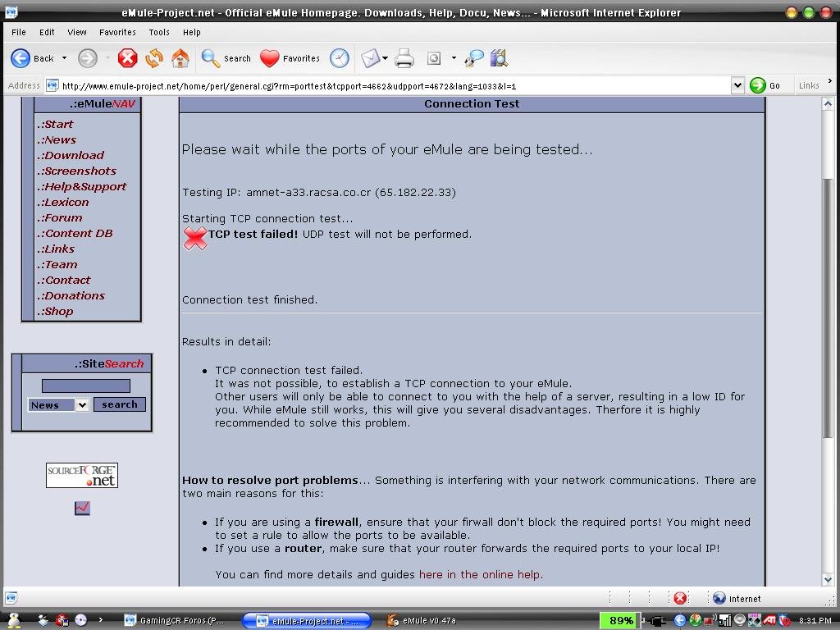
Task: Open the News category dropdown in SiteSearch
Action: (58, 405)
